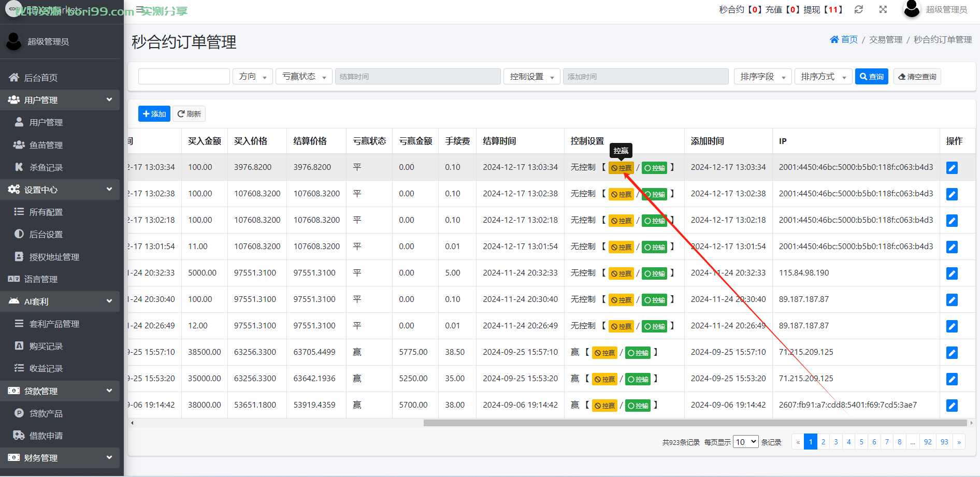Open 贷款产品 in the sidebar
Viewport: 980px width, 477px height.
(60, 413)
